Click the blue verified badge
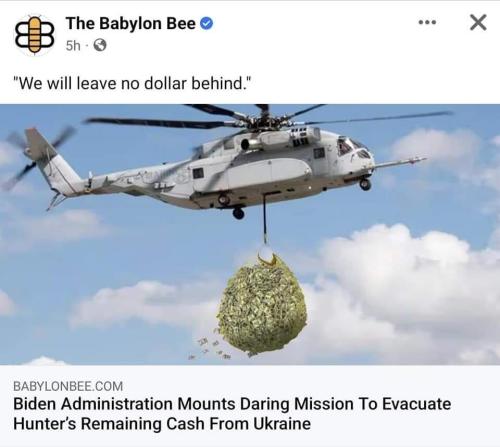 (x=206, y=23)
